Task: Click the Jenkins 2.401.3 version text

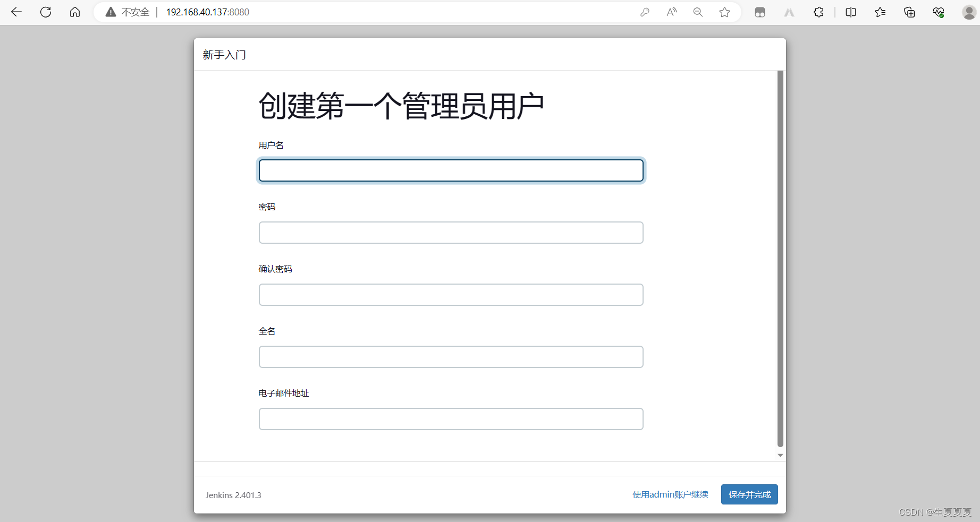Action: 233,495
